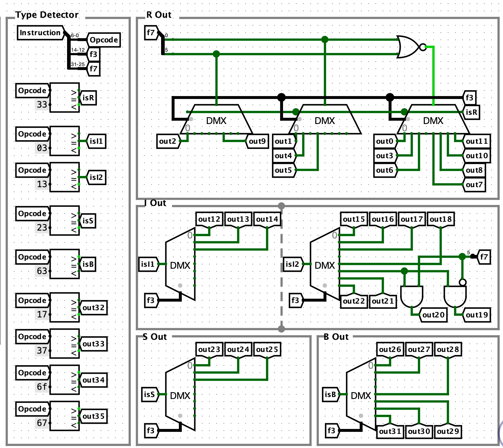Image resolution: width=503 pixels, height=448 pixels.
Task: Select the f7 tunnel in R Out
Action: (152, 33)
